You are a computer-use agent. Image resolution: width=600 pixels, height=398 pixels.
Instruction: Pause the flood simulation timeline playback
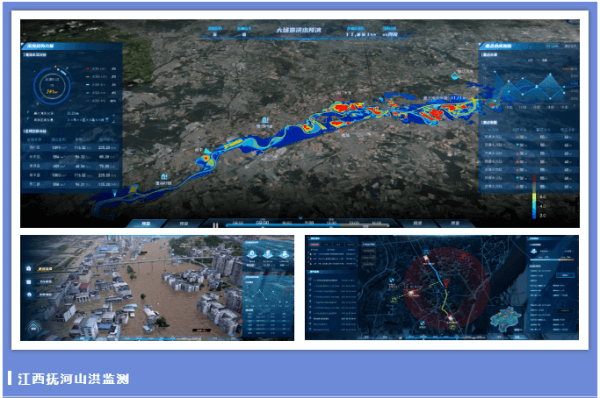pos(215,225)
